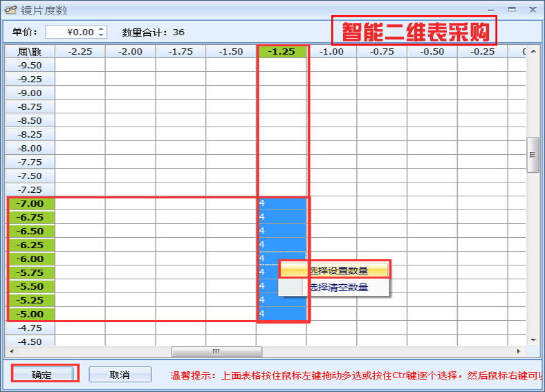Click the vertical scrollbar up arrow
545x392 pixels.
coord(533,50)
